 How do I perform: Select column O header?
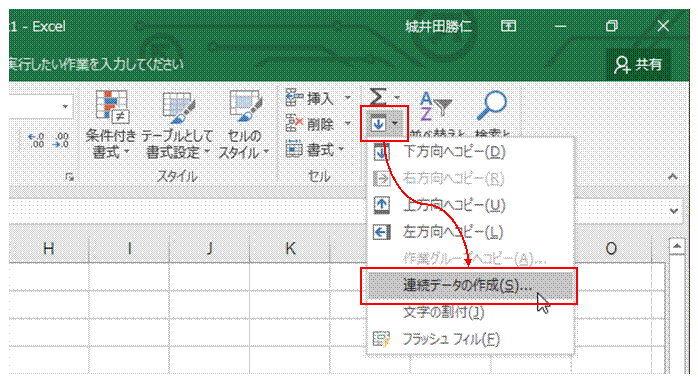[x=611, y=248]
